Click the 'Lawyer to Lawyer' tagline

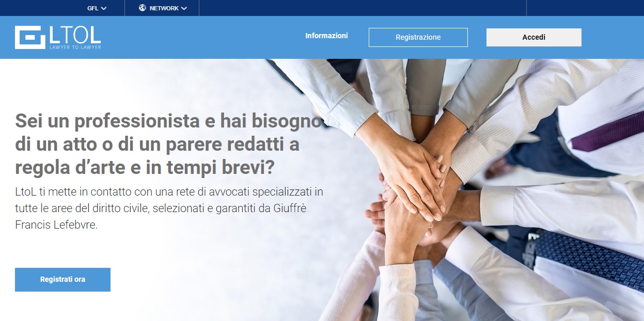75,47
